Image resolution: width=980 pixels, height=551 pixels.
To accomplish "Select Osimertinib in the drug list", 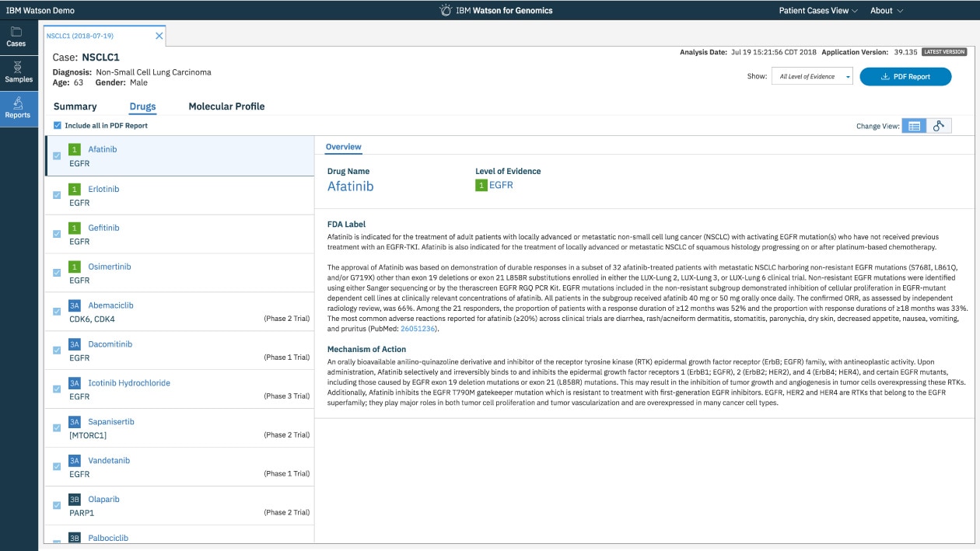I will [x=110, y=267].
